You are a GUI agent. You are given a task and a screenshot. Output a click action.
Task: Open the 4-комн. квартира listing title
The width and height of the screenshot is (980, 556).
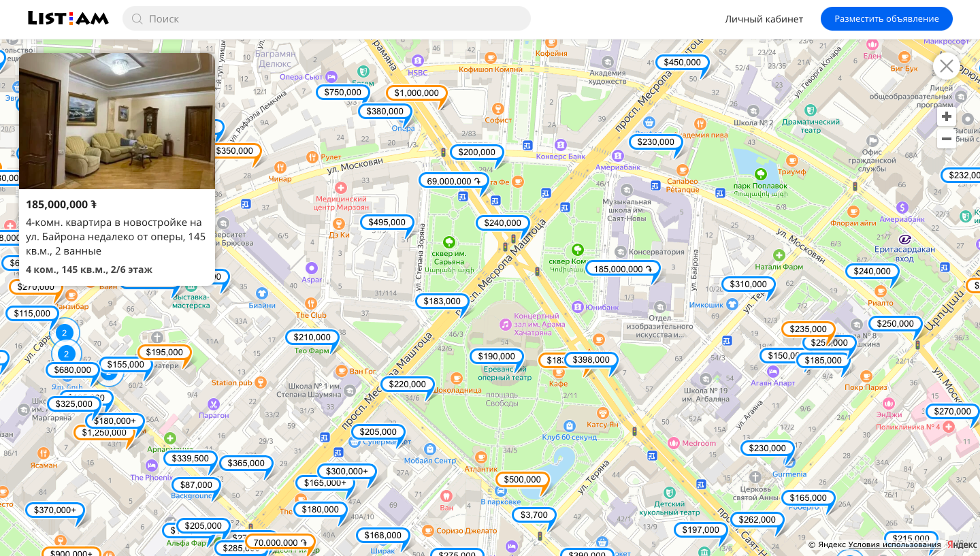tap(116, 236)
